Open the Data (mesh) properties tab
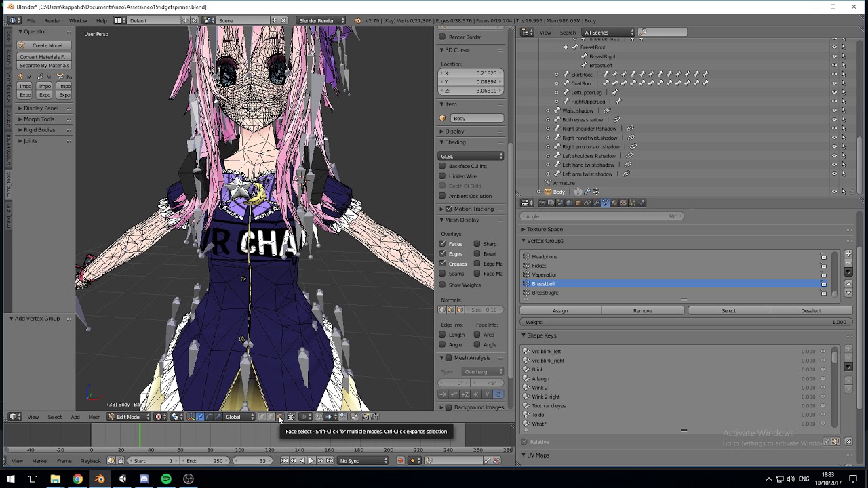Image resolution: width=868 pixels, height=488 pixels. [x=606, y=203]
